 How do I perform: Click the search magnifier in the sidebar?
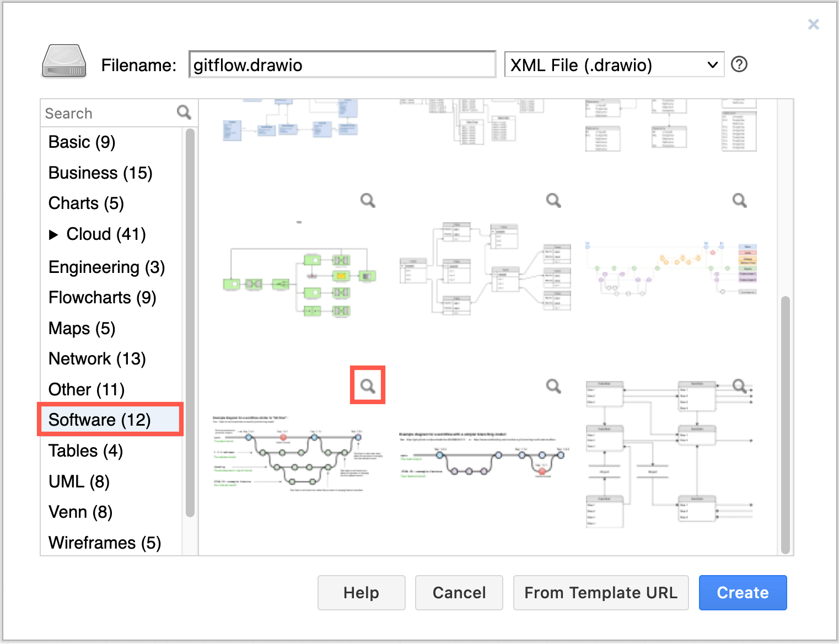coord(184,112)
